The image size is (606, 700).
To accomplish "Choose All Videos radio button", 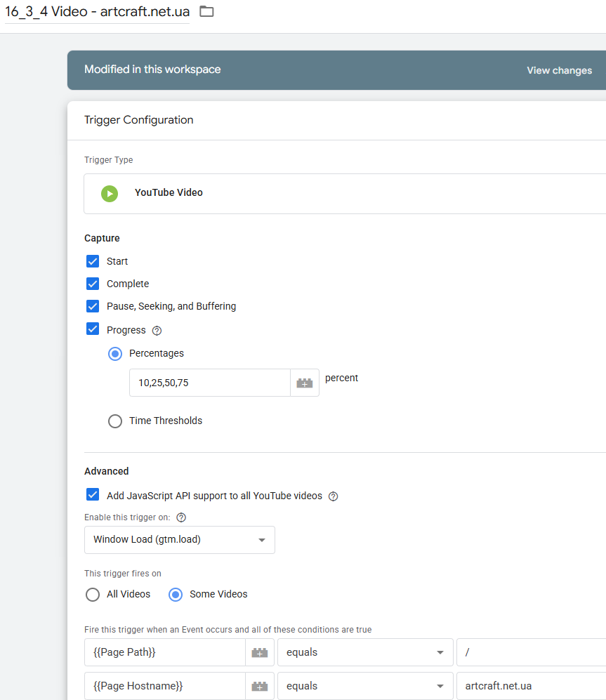I will click(x=93, y=595).
